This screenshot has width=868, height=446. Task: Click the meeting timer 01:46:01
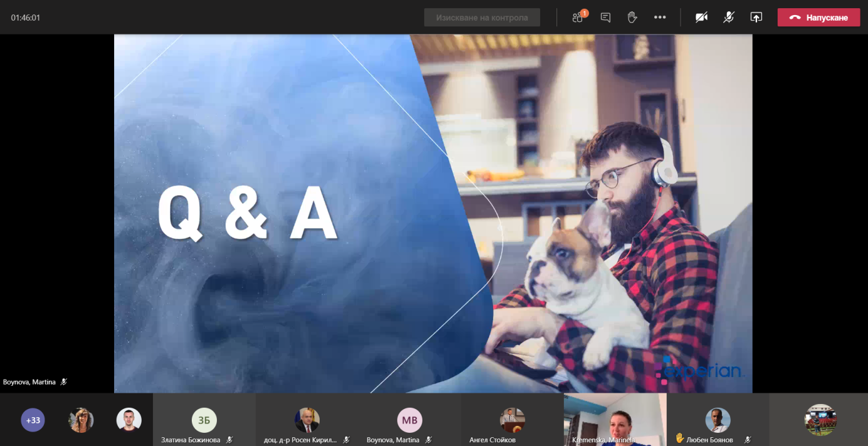click(x=26, y=18)
